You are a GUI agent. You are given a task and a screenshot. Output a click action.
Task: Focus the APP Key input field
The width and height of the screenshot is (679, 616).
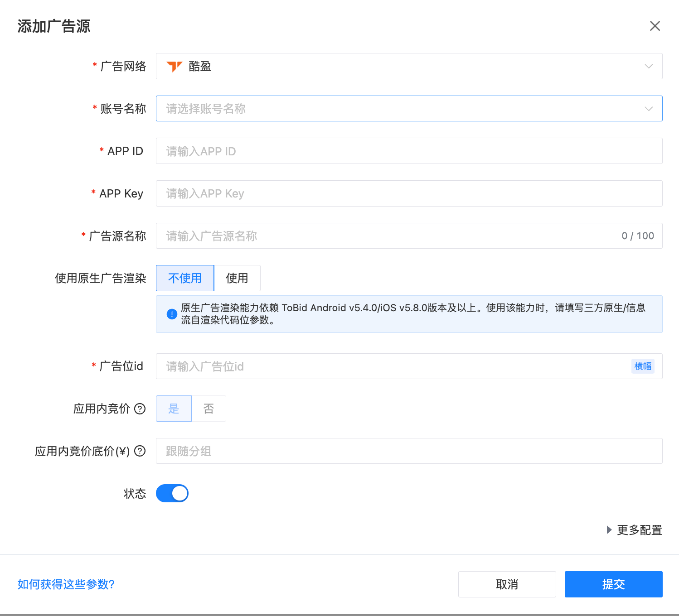pos(409,193)
